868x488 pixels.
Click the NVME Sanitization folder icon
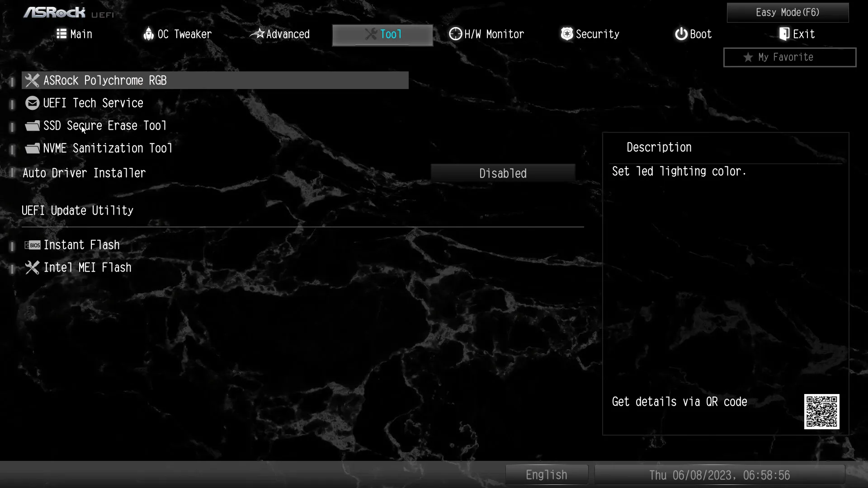click(32, 148)
